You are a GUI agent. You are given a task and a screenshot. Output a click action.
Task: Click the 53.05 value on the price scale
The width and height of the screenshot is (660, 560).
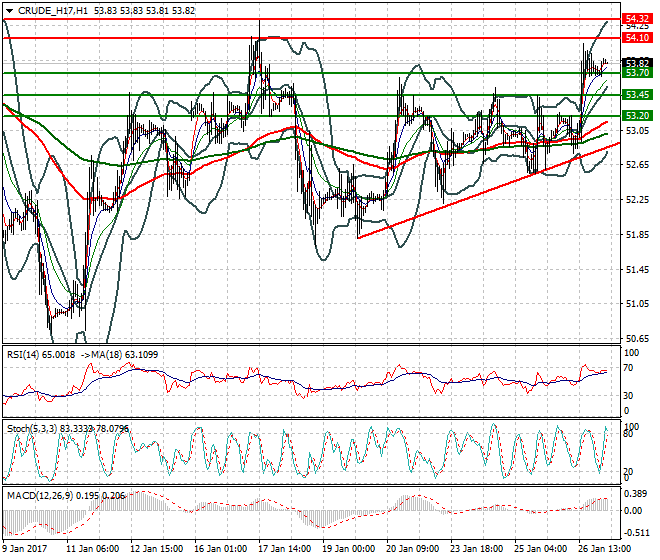click(637, 131)
